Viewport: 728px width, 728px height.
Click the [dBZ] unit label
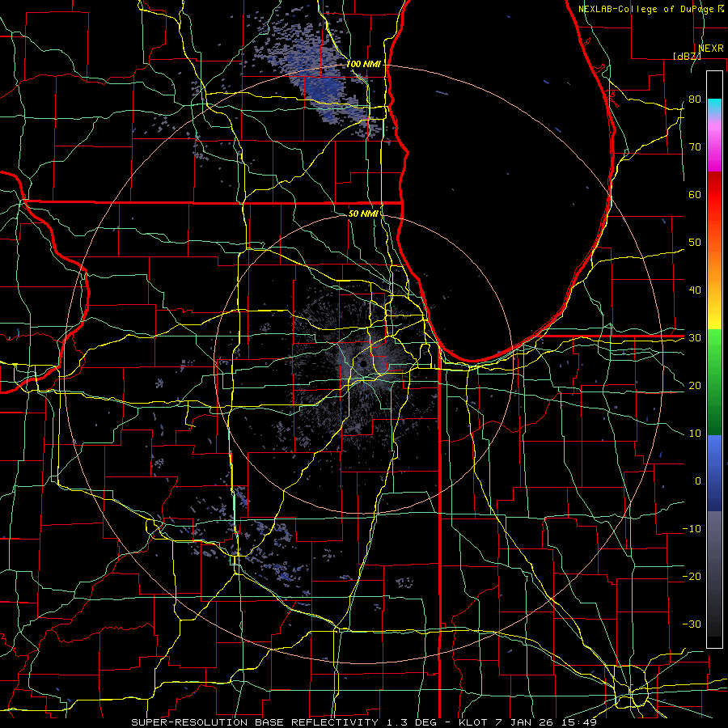687,56
